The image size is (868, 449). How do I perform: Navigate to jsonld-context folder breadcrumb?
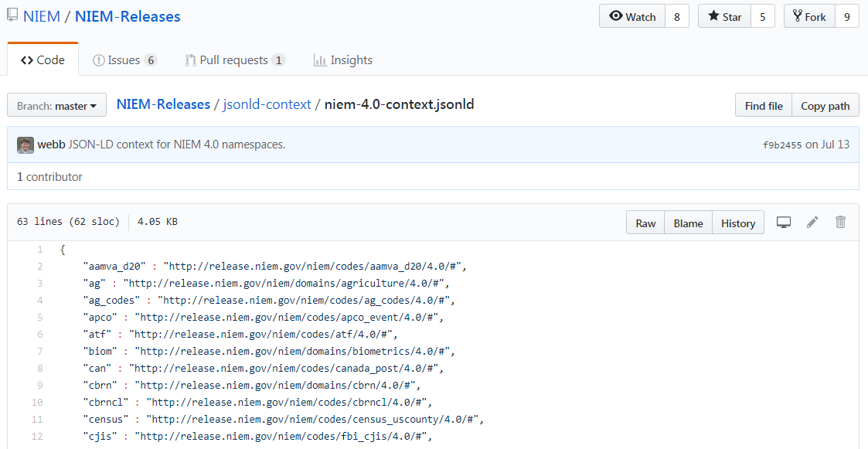[x=267, y=104]
